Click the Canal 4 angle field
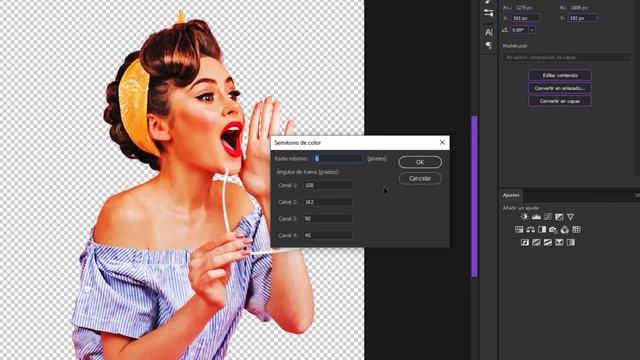 click(328, 236)
